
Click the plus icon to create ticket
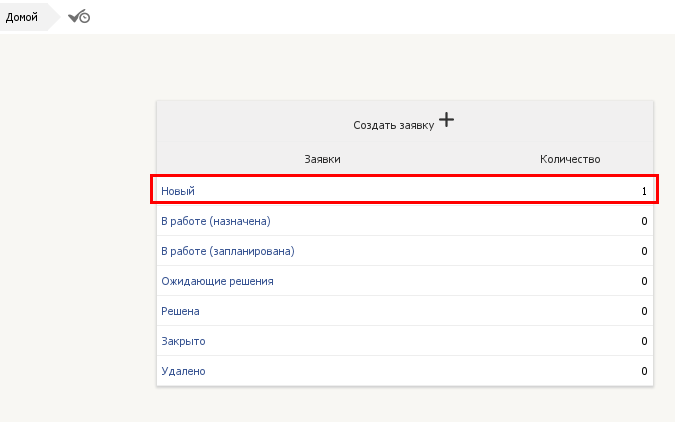pos(446,120)
